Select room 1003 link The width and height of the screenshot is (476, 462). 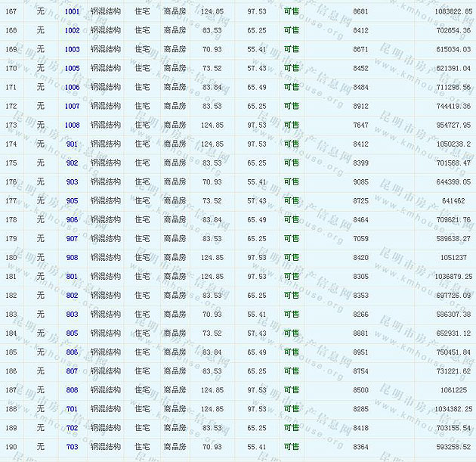(72, 50)
